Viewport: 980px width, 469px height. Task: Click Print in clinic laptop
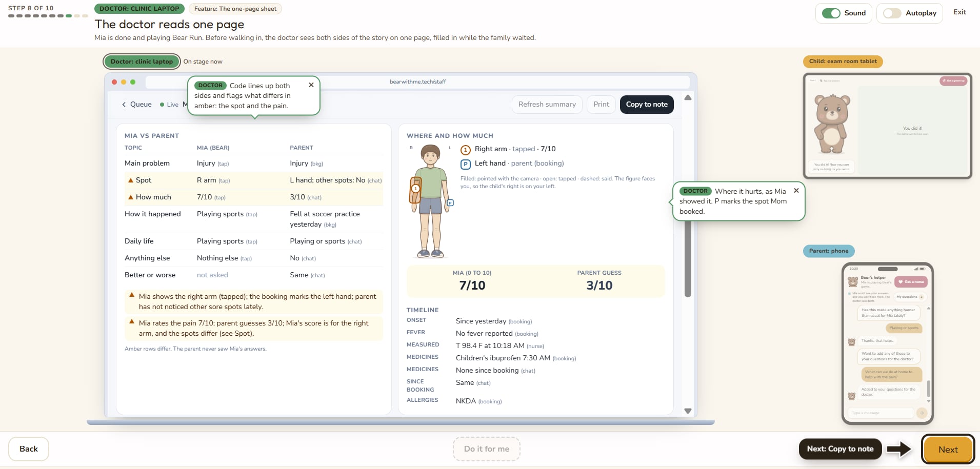pyautogui.click(x=601, y=105)
